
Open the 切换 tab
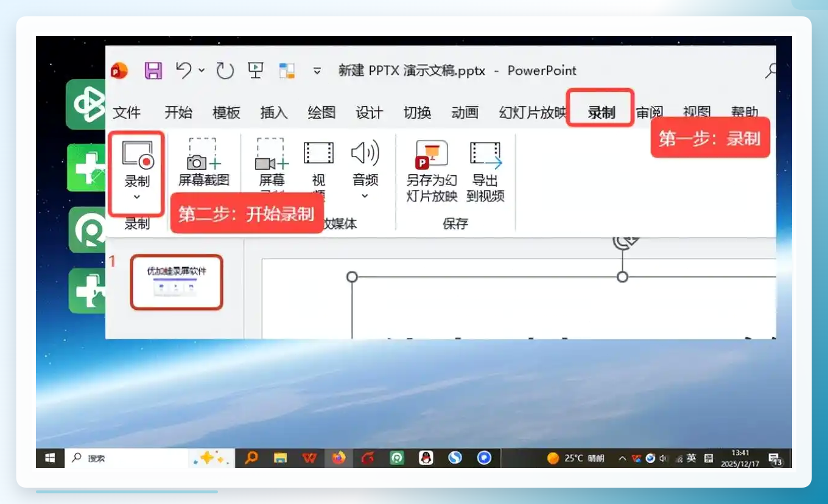coord(418,113)
